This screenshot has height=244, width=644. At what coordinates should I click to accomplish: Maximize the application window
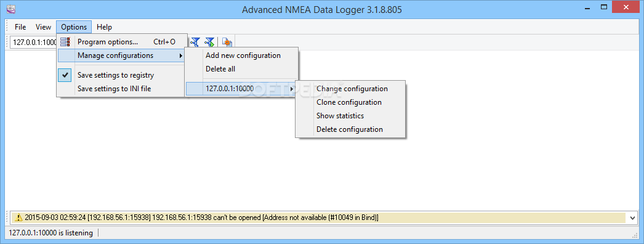click(x=603, y=7)
